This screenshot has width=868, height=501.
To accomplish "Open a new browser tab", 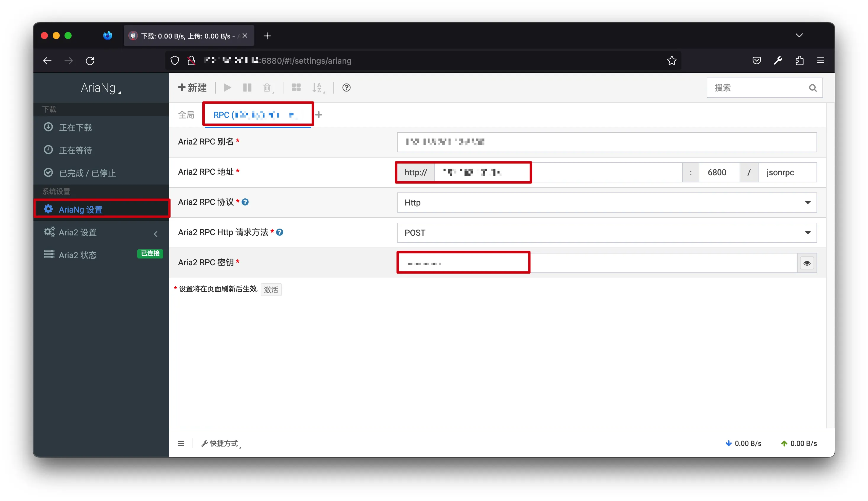I will tap(267, 36).
